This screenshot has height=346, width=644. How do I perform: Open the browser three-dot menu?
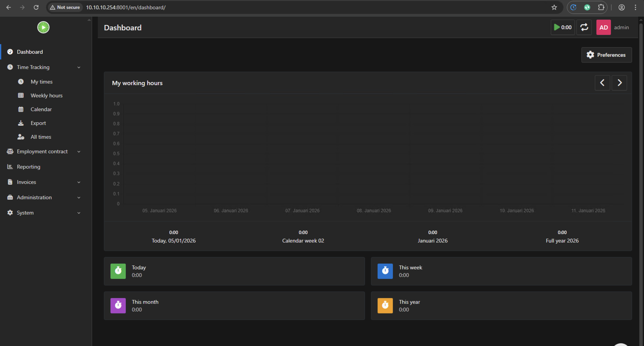click(636, 7)
